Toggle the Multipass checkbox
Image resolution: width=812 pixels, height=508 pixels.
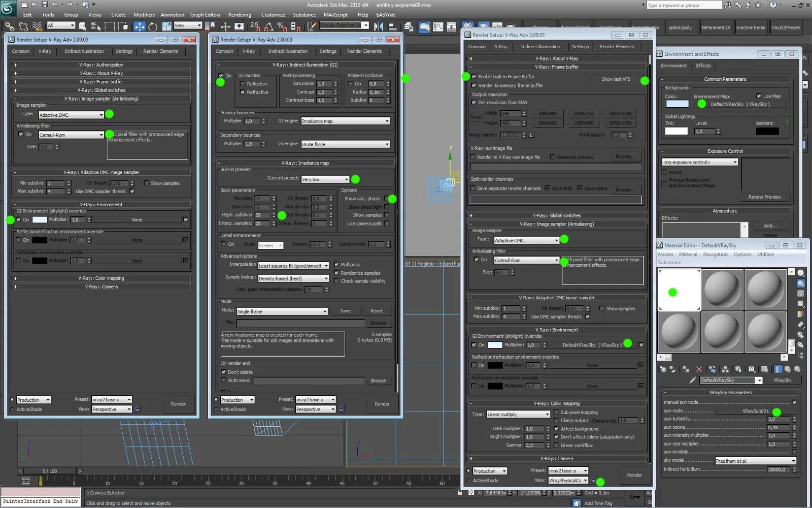336,265
